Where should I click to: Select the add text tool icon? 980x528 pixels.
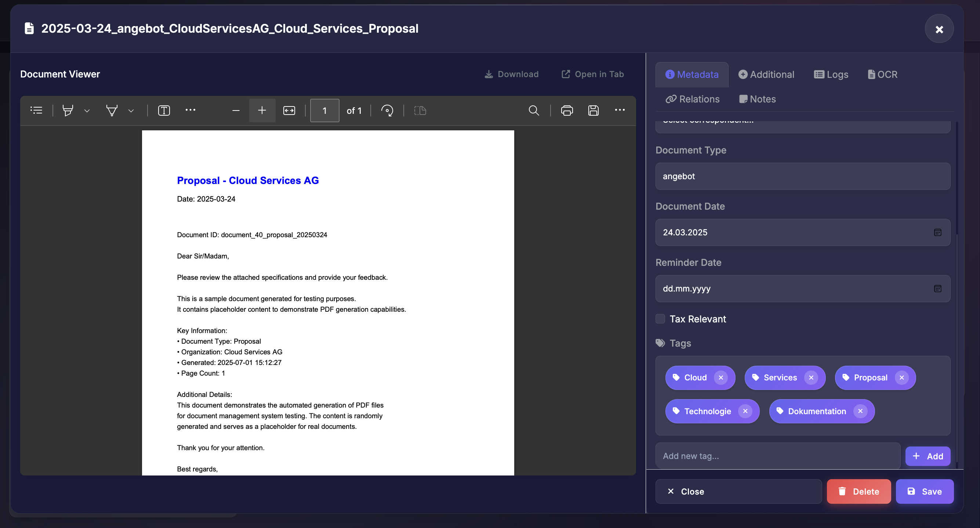pyautogui.click(x=164, y=111)
